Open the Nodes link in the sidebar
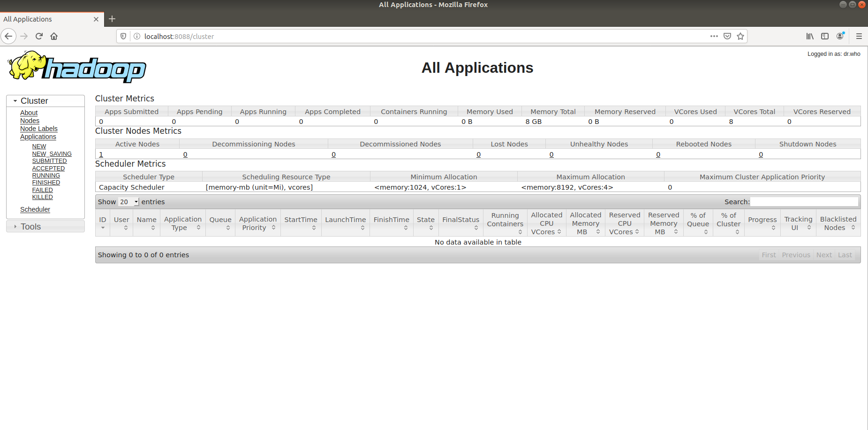 (30, 121)
